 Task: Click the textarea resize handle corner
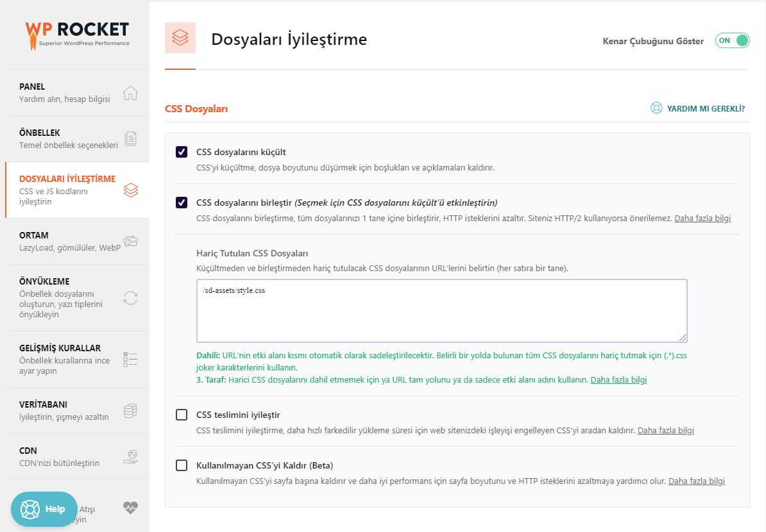point(683,338)
